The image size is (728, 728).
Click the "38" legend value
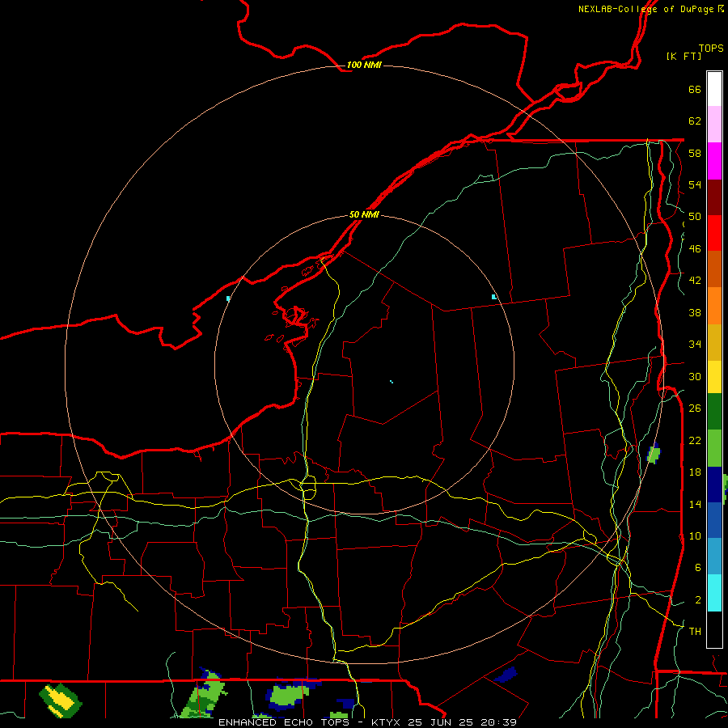[x=695, y=312]
